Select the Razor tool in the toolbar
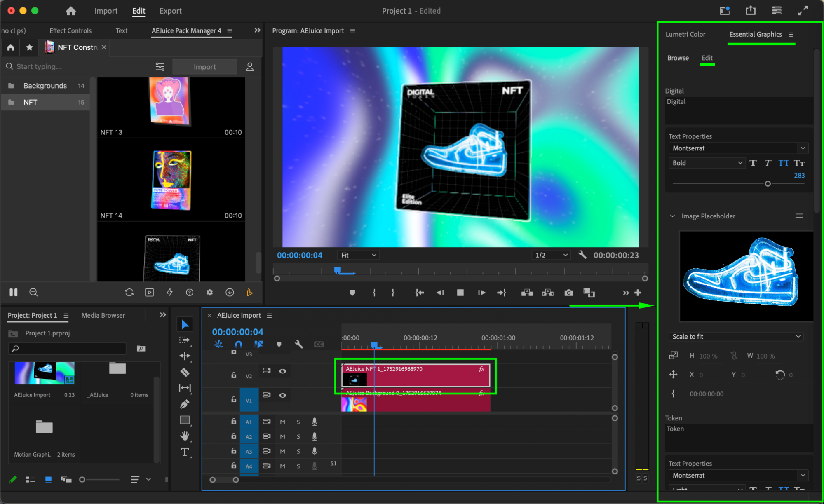This screenshot has height=504, width=824. pos(185,372)
